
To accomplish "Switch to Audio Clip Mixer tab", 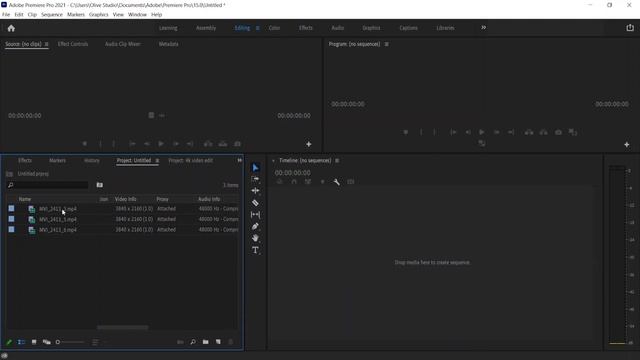I will (x=122, y=44).
